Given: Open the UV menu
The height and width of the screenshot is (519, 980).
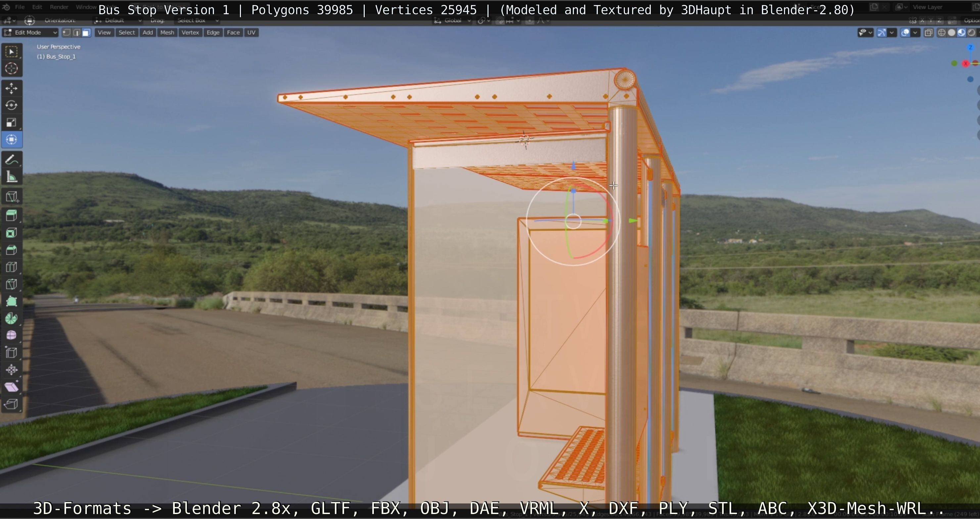Looking at the screenshot, I should (252, 33).
